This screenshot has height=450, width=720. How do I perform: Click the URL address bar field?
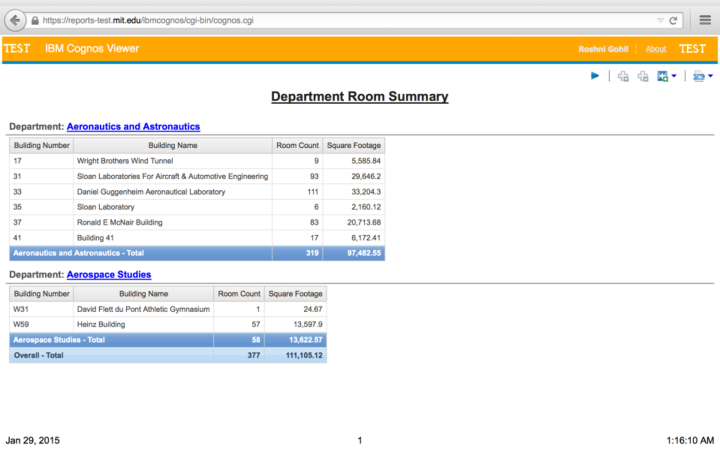pyautogui.click(x=300, y=20)
